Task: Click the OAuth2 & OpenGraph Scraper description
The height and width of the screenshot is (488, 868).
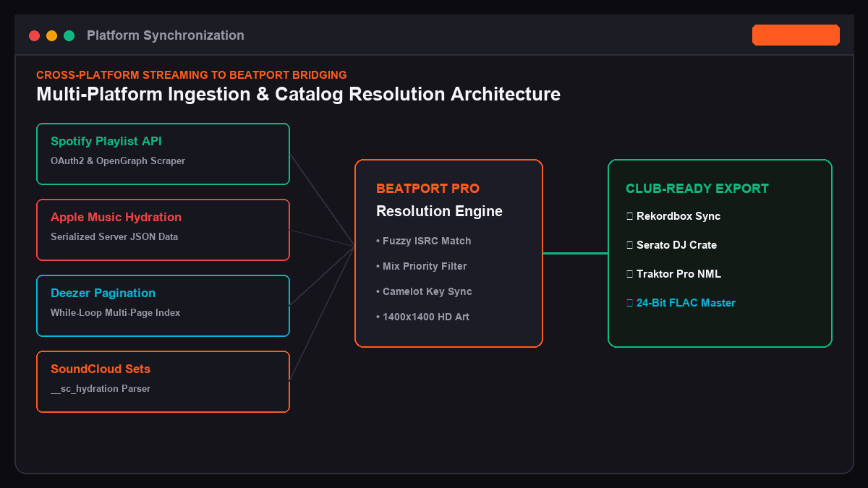Action: coord(118,160)
